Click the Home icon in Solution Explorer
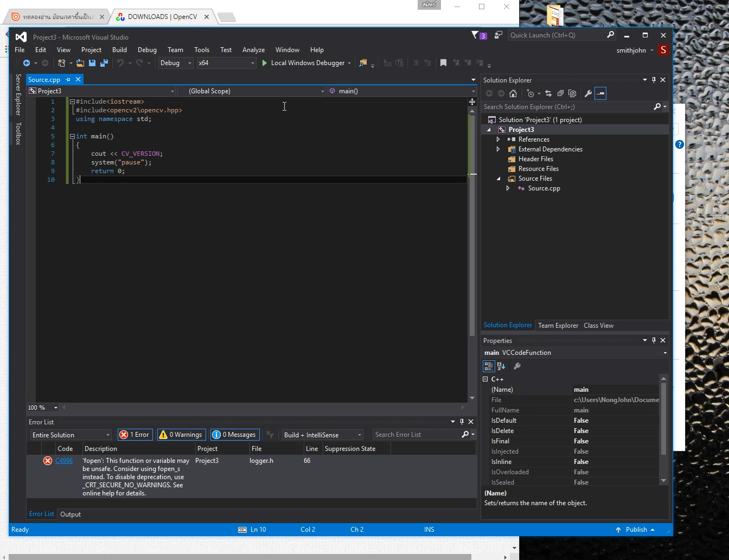Image resolution: width=729 pixels, height=560 pixels. (x=513, y=93)
